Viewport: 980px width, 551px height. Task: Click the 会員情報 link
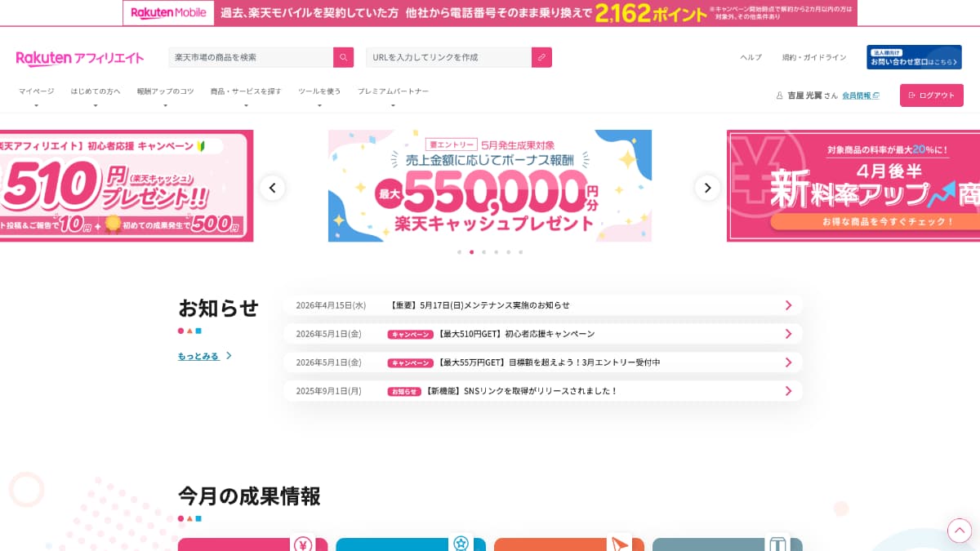coord(861,96)
